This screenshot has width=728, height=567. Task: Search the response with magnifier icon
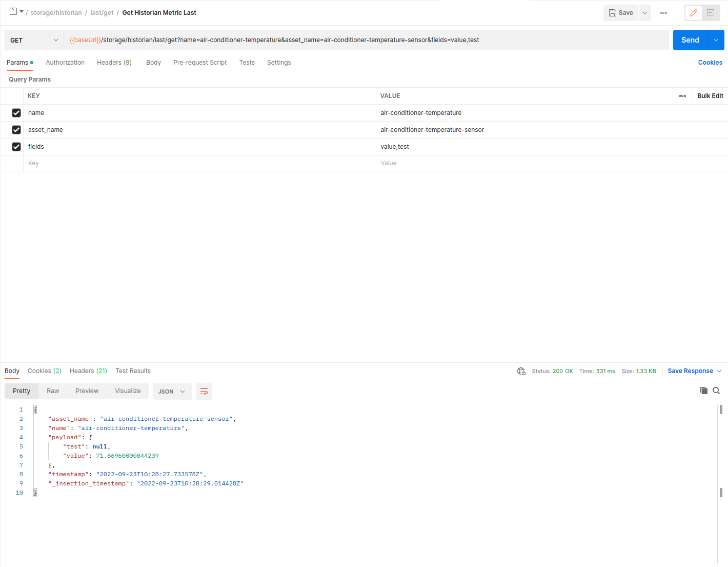[x=716, y=390]
